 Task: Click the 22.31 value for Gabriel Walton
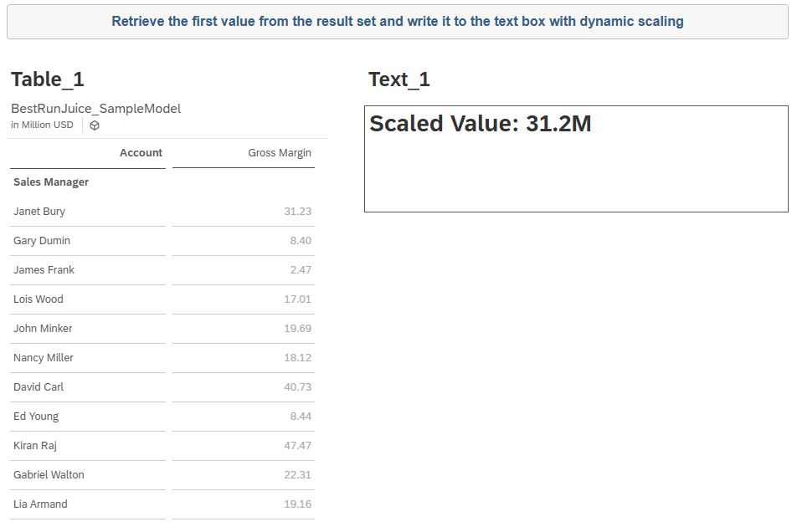297,475
